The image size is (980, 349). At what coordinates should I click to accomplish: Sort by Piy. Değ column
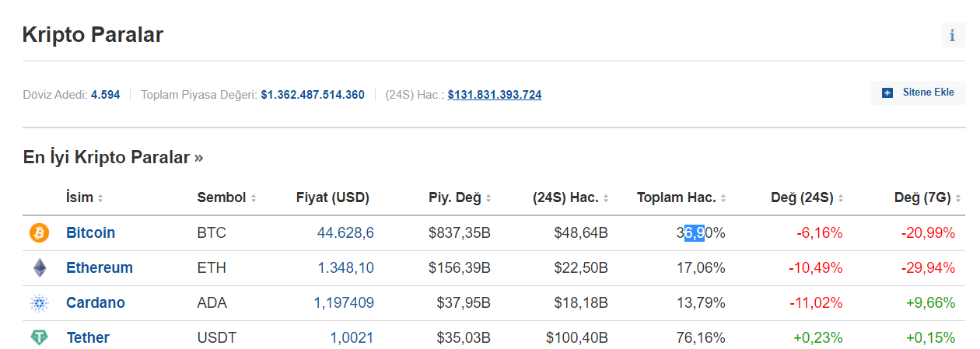(x=460, y=197)
